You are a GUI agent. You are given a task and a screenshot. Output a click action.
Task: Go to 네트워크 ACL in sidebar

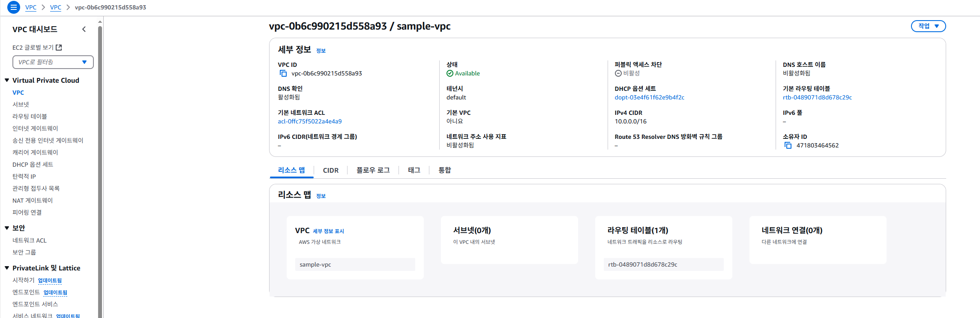click(30, 240)
